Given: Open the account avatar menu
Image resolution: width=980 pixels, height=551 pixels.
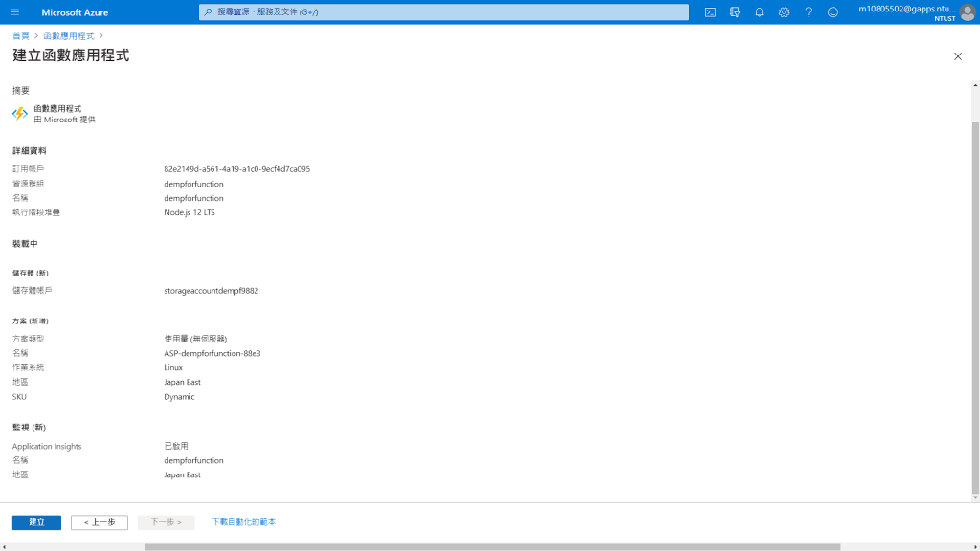Looking at the screenshot, I should (x=968, y=11).
